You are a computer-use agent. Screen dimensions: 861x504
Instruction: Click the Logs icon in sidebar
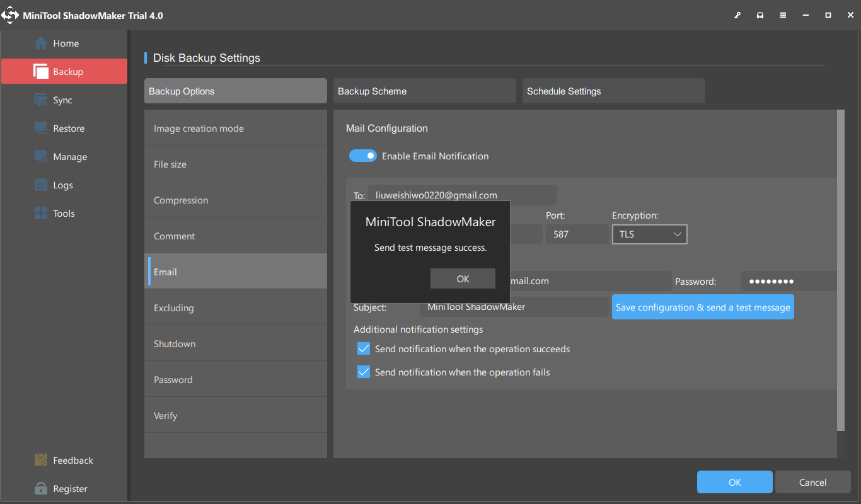[x=41, y=185]
